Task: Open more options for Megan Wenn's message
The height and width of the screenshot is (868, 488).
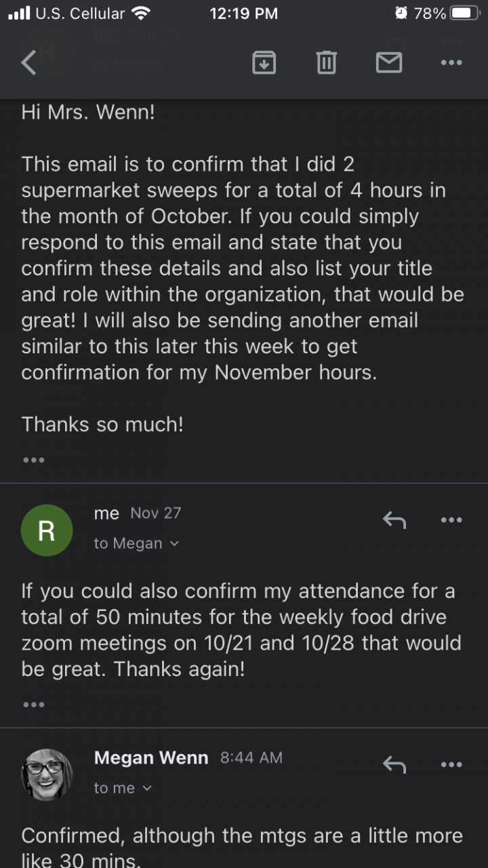Action: pyautogui.click(x=451, y=765)
